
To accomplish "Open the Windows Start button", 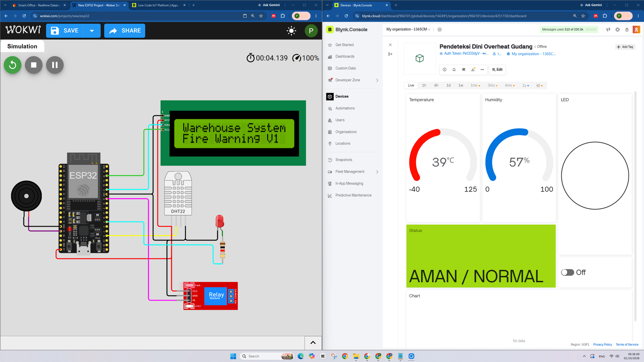I will [233, 356].
